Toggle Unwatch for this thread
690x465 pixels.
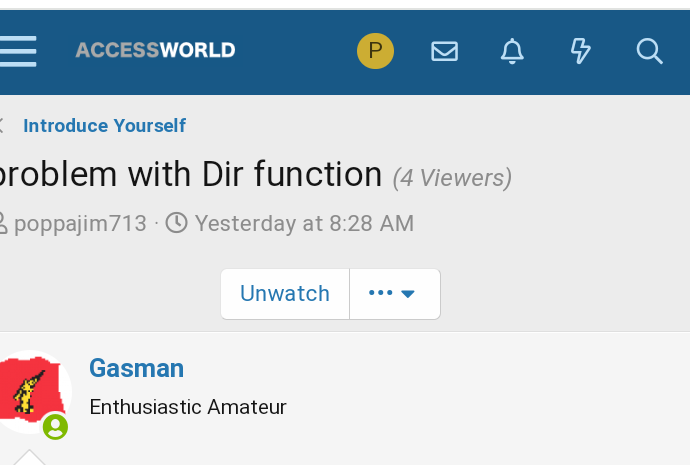point(285,293)
